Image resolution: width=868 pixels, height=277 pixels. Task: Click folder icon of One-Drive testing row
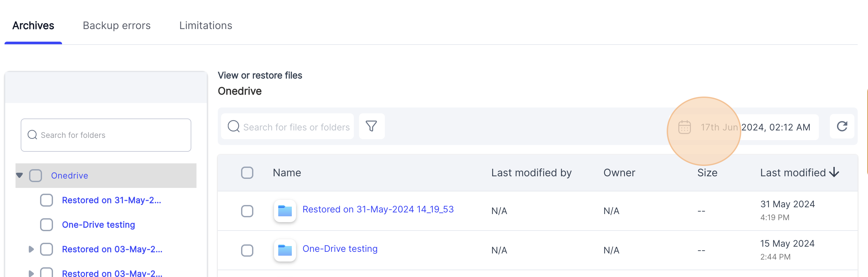click(285, 251)
